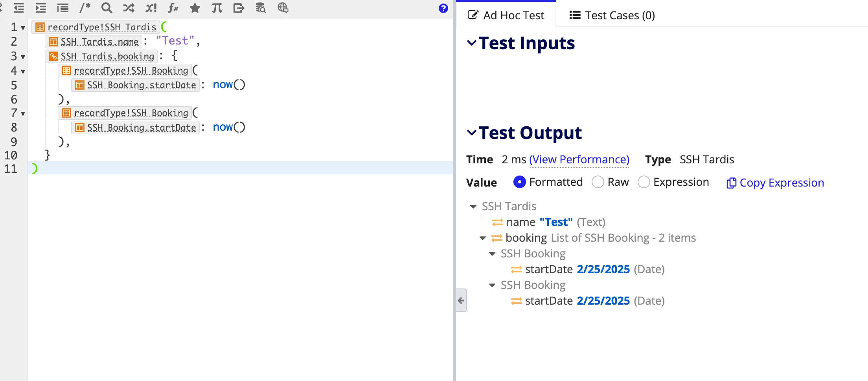
Task: Click the name "Test" output value
Action: click(556, 222)
